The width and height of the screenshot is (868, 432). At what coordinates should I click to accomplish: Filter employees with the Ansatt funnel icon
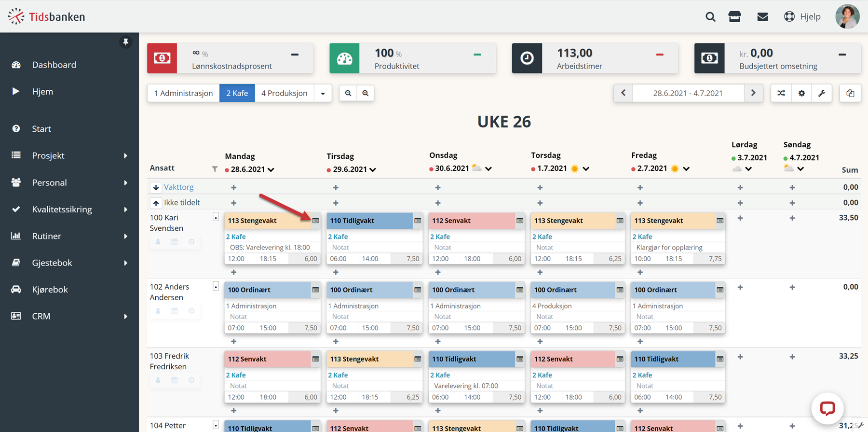[215, 169]
